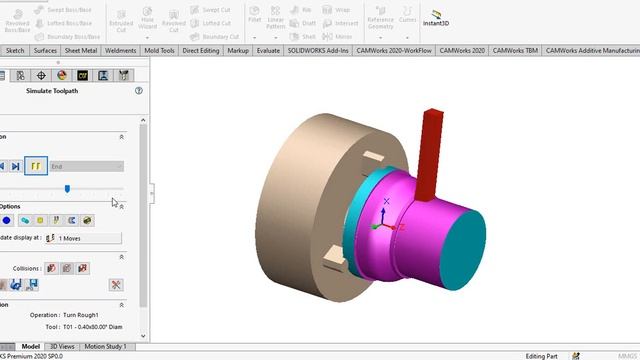Open the End run-mode dropdown
The image size is (640, 360).
87,166
